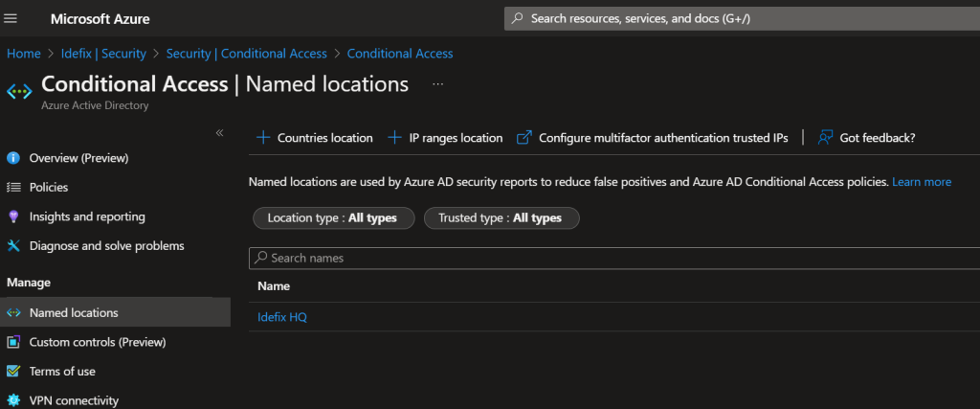Click the Terms of use checkmark icon
This screenshot has height=409, width=980.
pos(13,372)
